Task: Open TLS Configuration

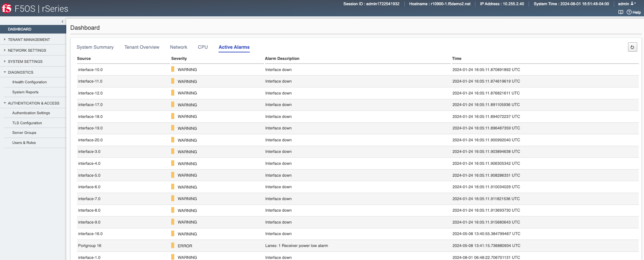Action: (27, 123)
